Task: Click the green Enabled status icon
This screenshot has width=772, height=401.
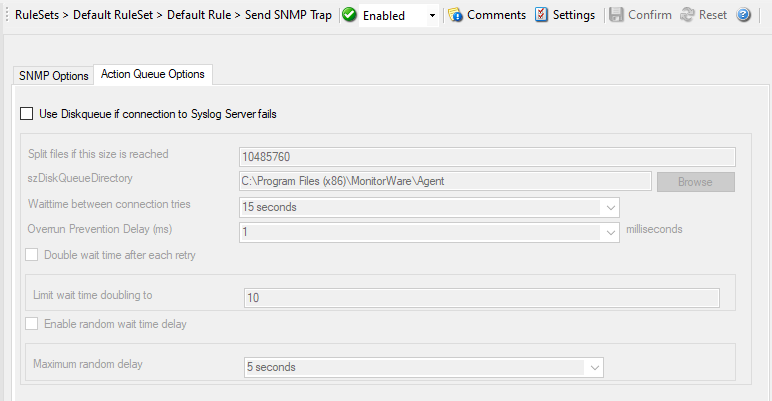Action: pyautogui.click(x=349, y=15)
